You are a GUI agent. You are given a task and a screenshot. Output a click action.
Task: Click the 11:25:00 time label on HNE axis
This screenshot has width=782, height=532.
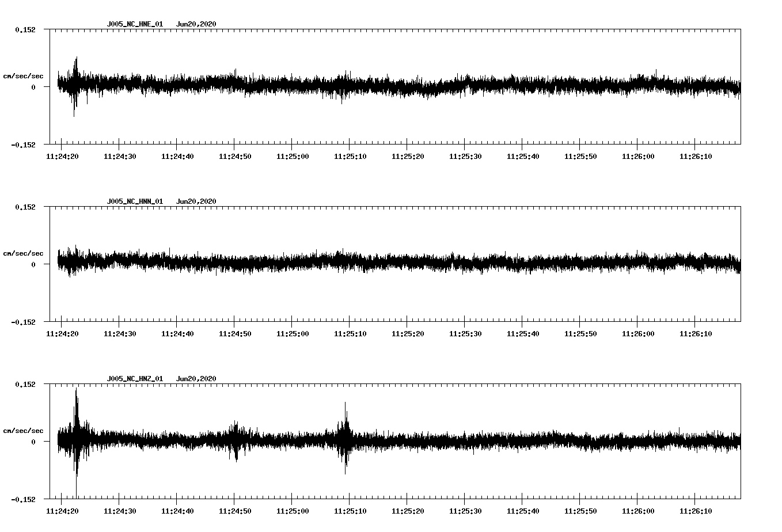click(x=293, y=157)
